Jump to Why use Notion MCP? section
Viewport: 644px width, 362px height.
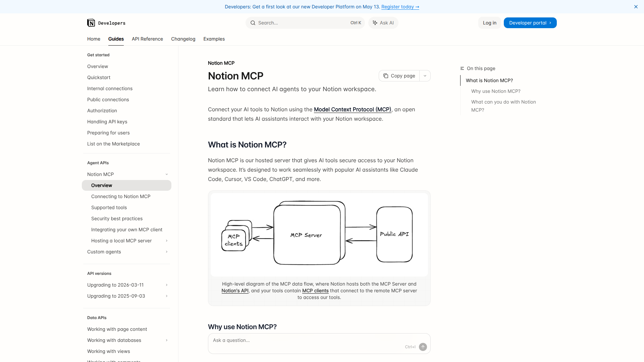click(496, 91)
